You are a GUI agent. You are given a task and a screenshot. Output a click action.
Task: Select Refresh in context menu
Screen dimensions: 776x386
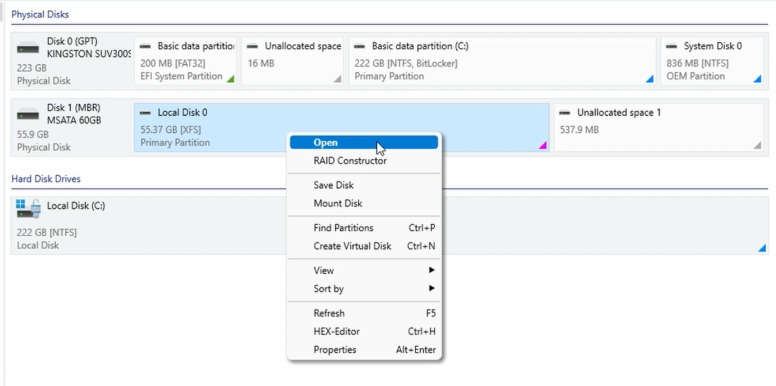364,313
